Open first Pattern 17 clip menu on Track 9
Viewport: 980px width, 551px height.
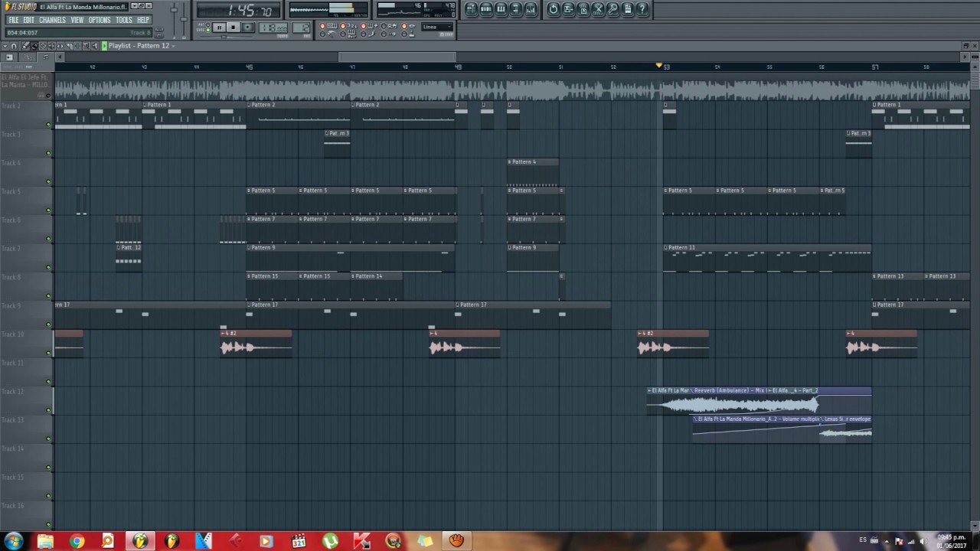(250, 305)
